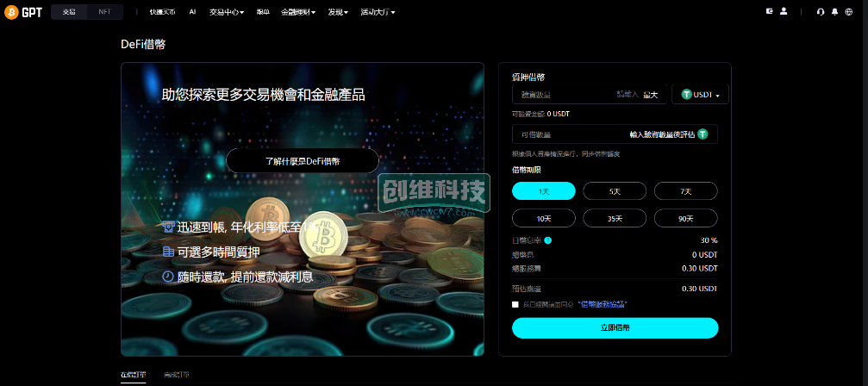
Task: Click the daily rate help question icon
Action: [x=547, y=240]
